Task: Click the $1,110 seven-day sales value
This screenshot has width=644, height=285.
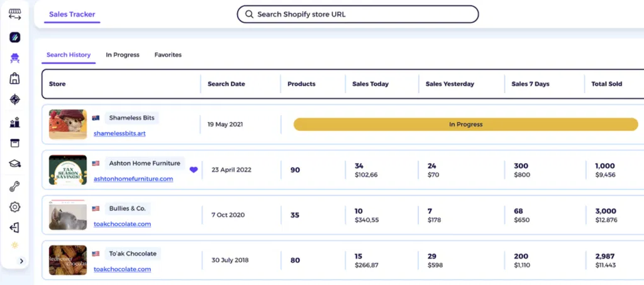Action: coord(523,265)
